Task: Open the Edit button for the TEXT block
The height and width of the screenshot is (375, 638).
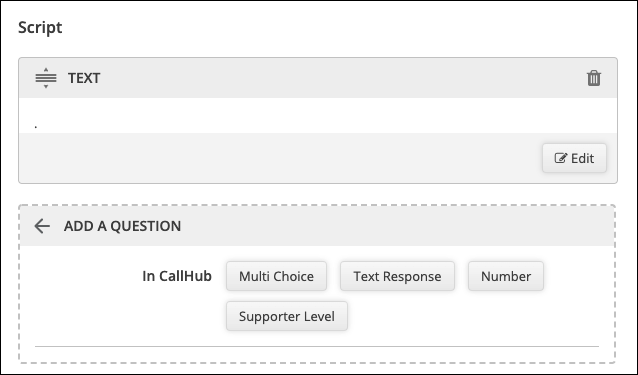Action: [x=574, y=158]
